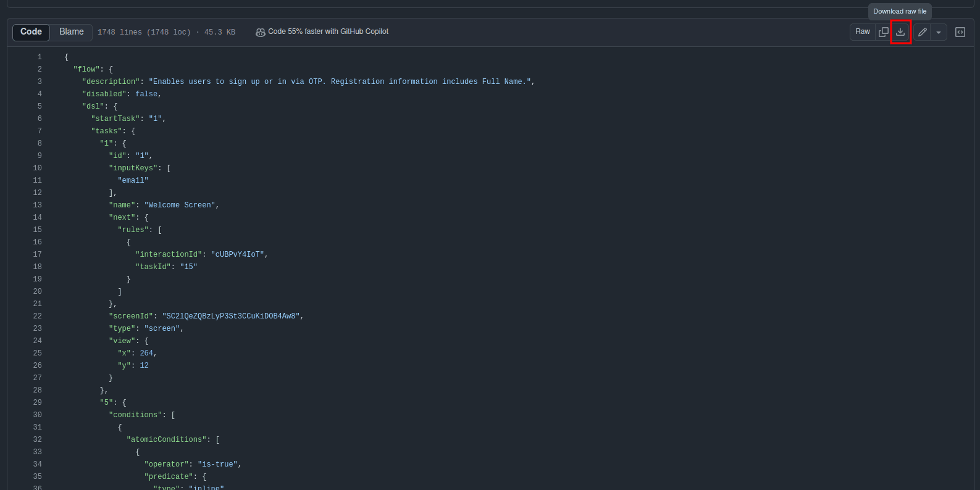The width and height of the screenshot is (980, 490).
Task: Open the Raw file view
Action: [x=863, y=32]
